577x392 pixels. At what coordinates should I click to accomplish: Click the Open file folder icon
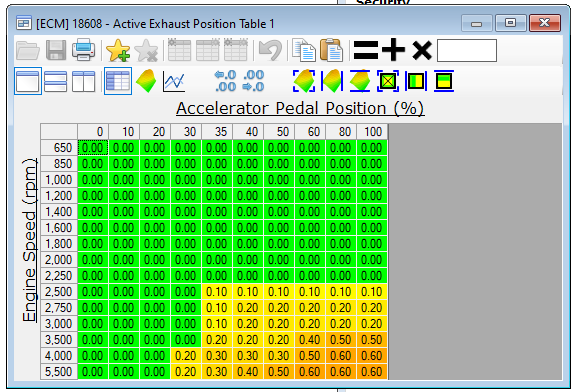coord(28,50)
